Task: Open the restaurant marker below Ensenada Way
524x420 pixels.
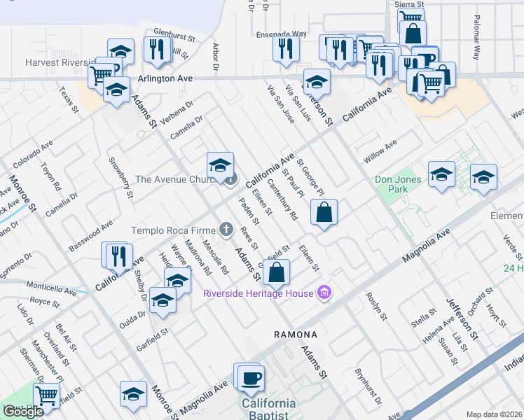Action: pyautogui.click(x=286, y=48)
